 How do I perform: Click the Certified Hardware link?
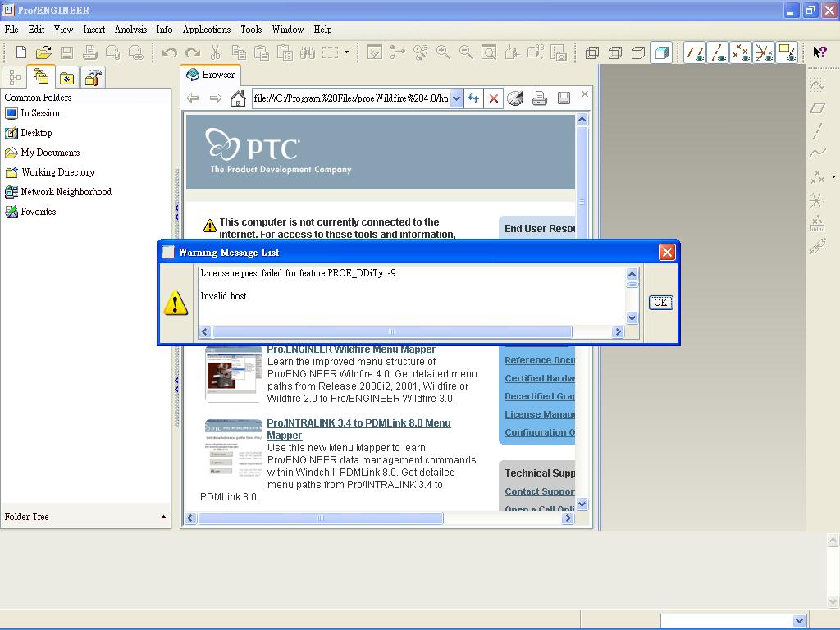tap(540, 378)
